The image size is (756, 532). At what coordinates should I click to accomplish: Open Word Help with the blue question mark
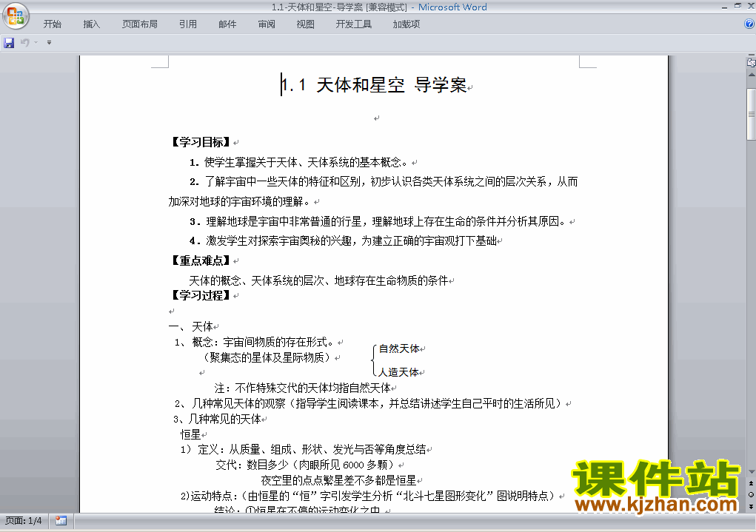click(749, 24)
